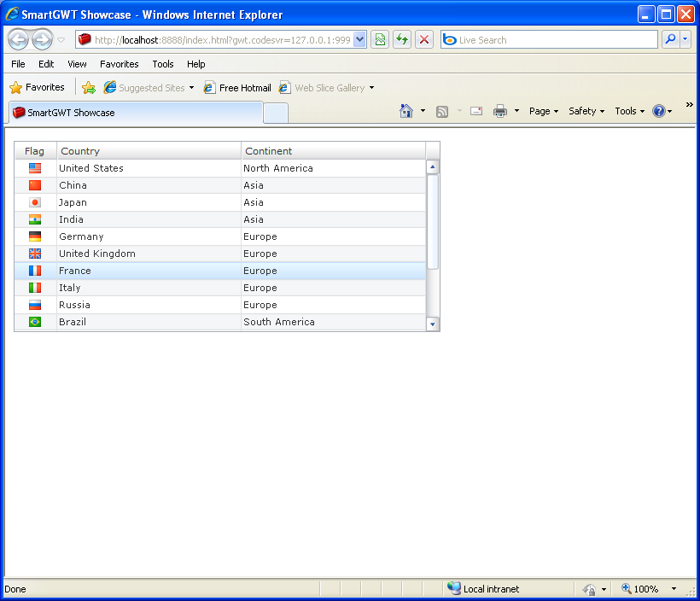Open the search provider options dropdown
Image resolution: width=700 pixels, height=601 pixels.
(685, 40)
